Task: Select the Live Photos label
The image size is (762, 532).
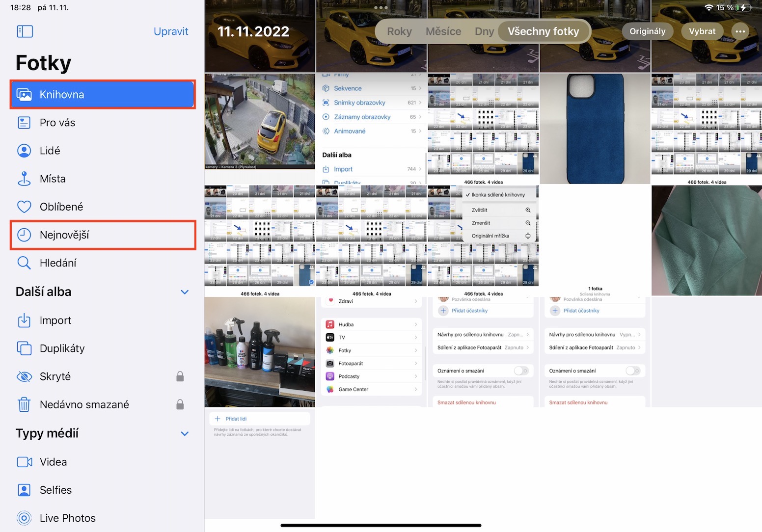Action: tap(68, 518)
